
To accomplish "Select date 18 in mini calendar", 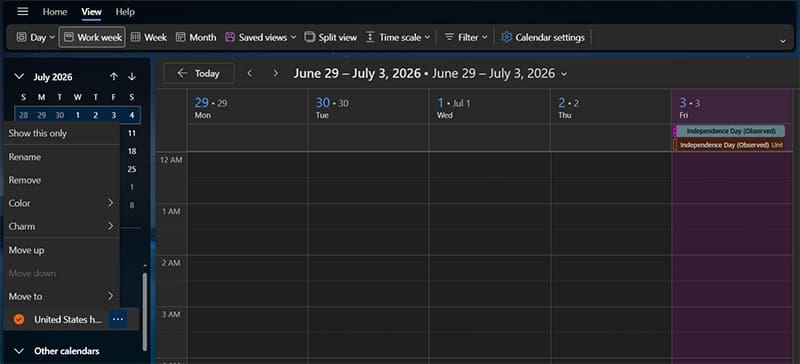I will (132, 151).
